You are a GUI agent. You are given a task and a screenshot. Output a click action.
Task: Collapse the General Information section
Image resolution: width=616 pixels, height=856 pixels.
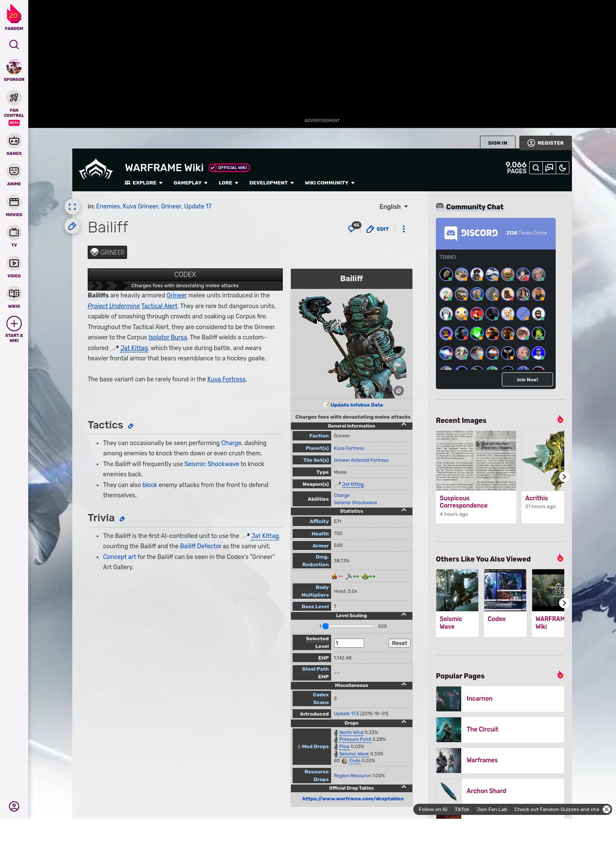(404, 425)
